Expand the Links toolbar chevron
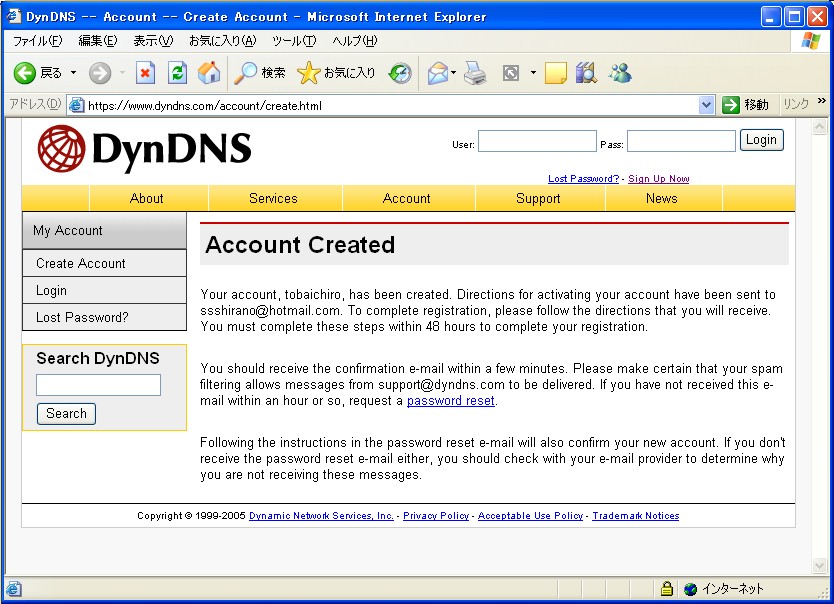 [821, 100]
